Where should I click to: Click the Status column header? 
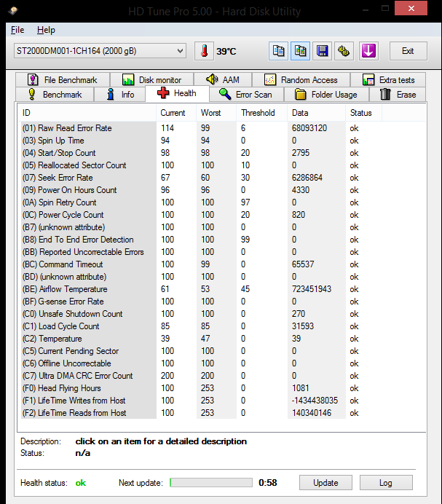363,113
